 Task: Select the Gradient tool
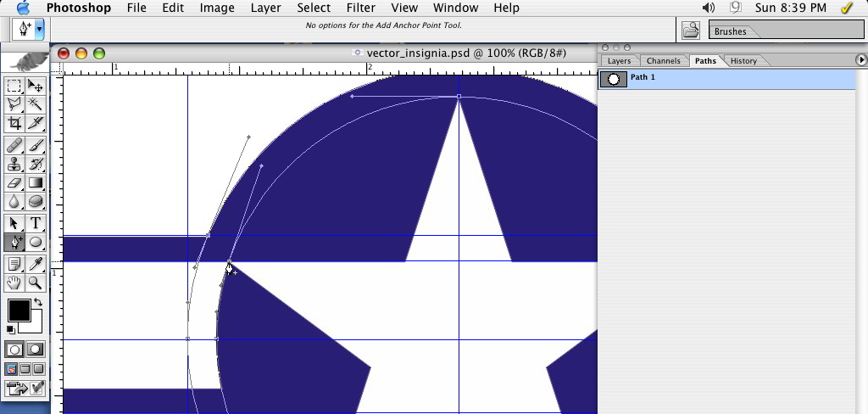(x=36, y=182)
